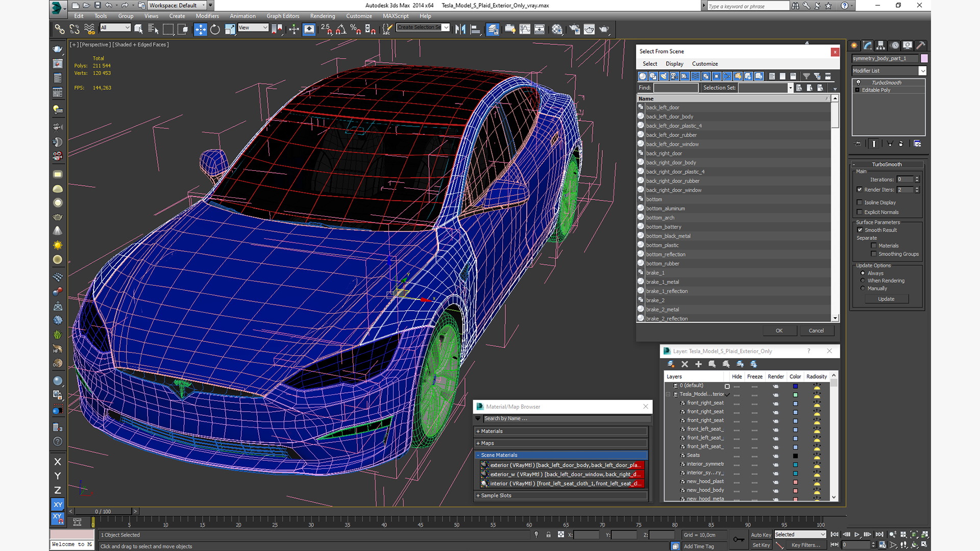Open the Curve Editor icon
The width and height of the screenshot is (980, 551).
click(525, 29)
